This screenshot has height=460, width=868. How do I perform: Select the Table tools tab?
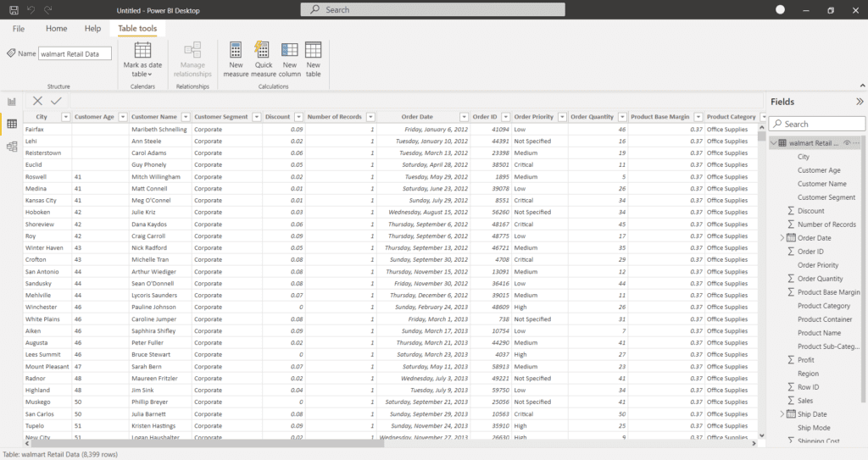[137, 28]
